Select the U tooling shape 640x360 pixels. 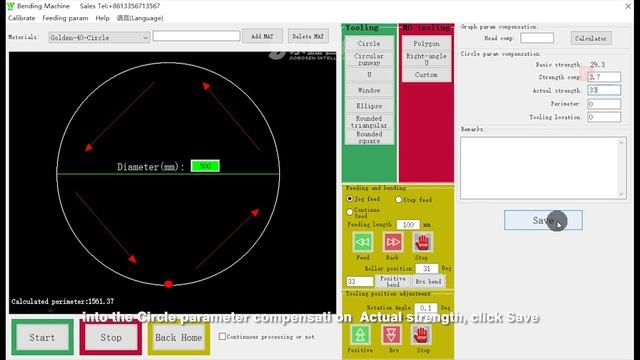tap(369, 75)
